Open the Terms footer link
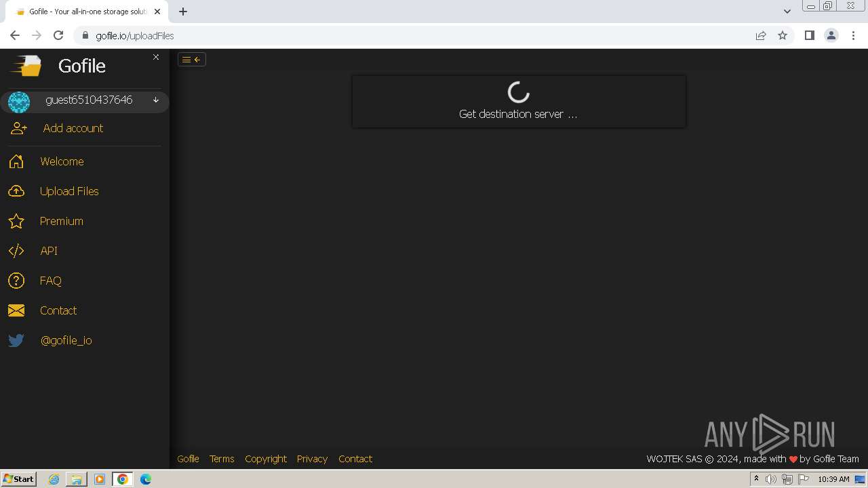 (222, 459)
